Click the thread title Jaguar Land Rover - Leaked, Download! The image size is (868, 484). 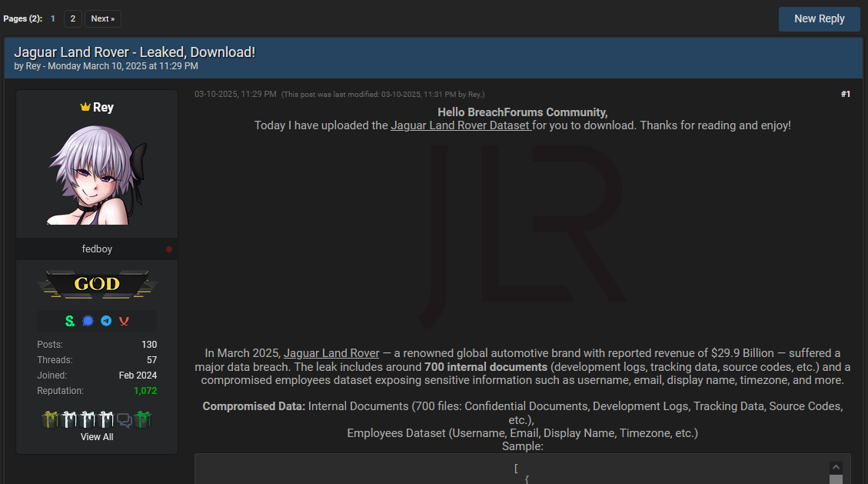pos(135,52)
